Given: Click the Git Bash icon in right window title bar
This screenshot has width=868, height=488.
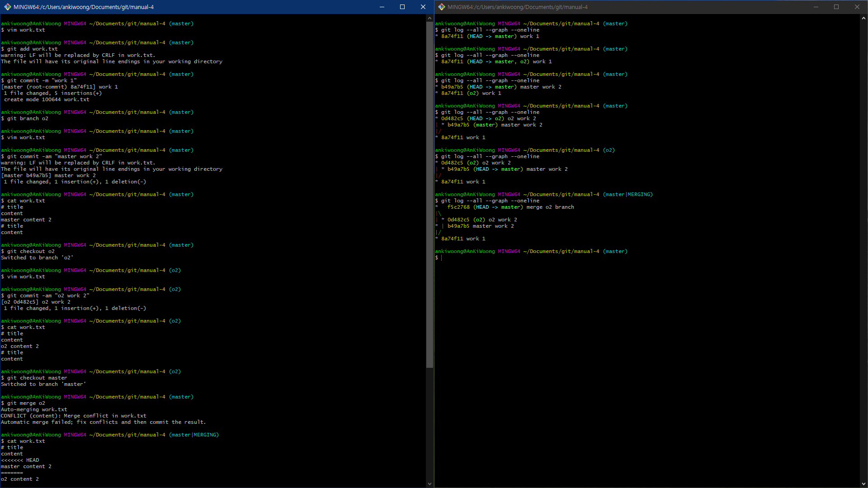Looking at the screenshot, I should click(x=441, y=7).
